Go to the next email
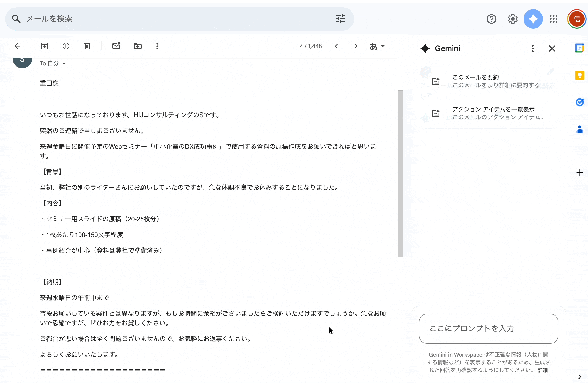The image size is (588, 383). coord(355,46)
